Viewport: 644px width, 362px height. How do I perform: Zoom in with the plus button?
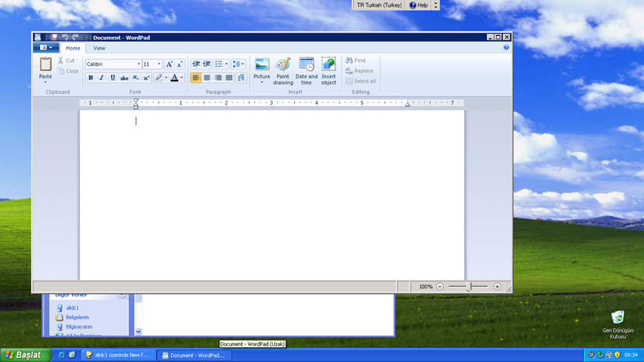tap(497, 286)
